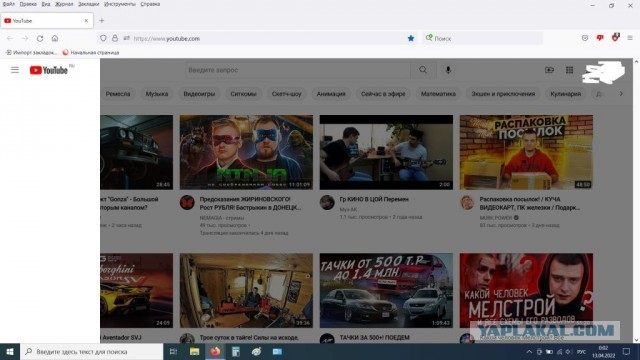Screen dimensions: 640x360
Task: Click the Windows taskbar search box
Action: coord(92,351)
